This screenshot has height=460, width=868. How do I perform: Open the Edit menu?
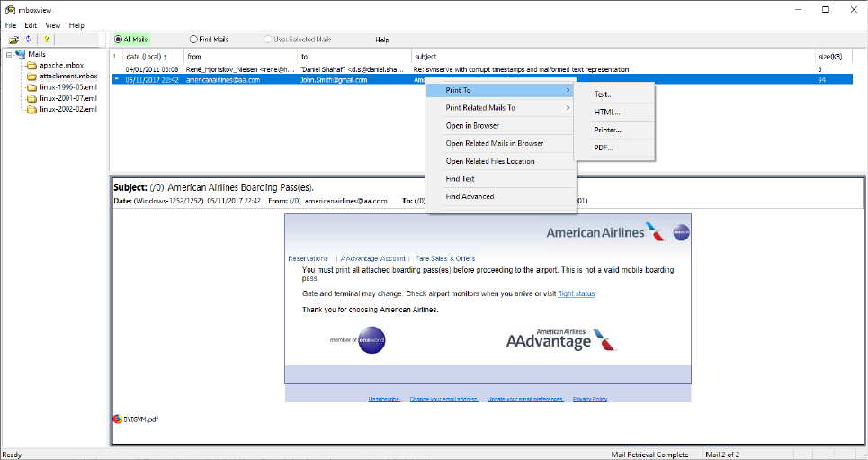31,25
